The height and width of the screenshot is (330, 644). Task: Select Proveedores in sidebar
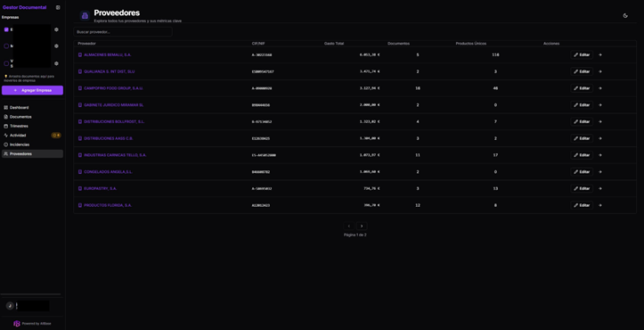32,154
